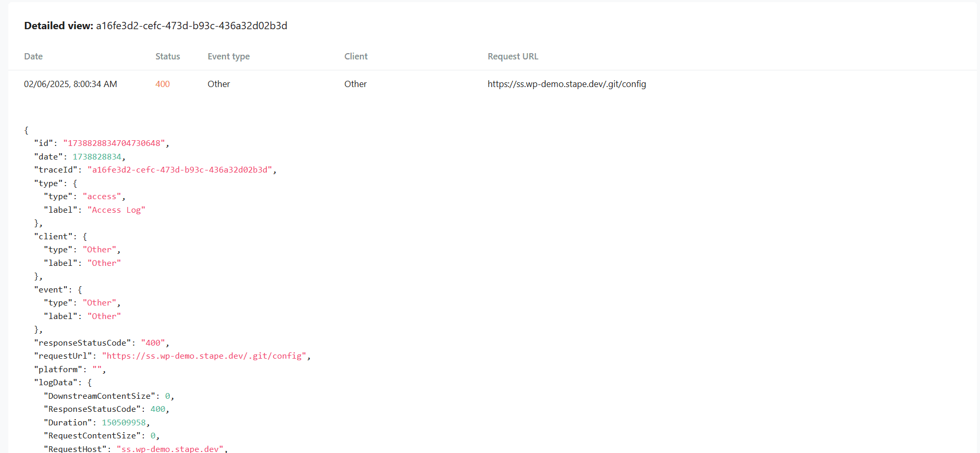Click the "access" type value
The image size is (980, 453).
[102, 196]
